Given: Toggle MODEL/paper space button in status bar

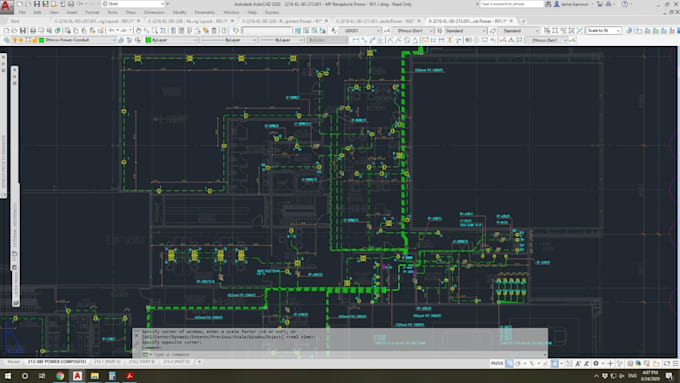Looking at the screenshot, I should 497,363.
